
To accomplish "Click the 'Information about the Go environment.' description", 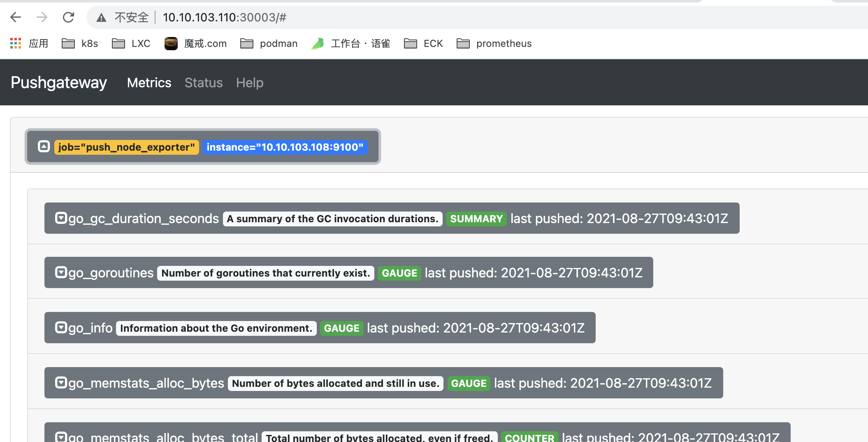I will click(216, 328).
